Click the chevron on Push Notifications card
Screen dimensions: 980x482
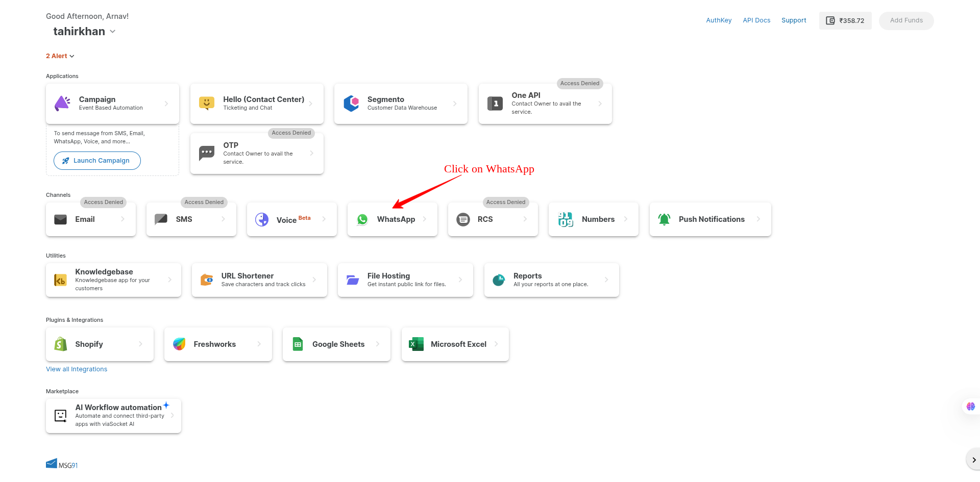click(758, 219)
